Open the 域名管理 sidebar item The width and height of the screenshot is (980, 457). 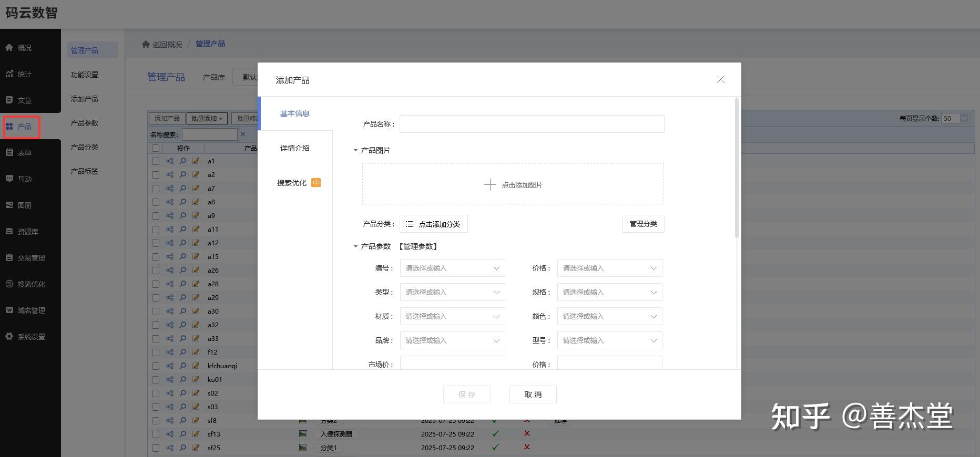25,310
